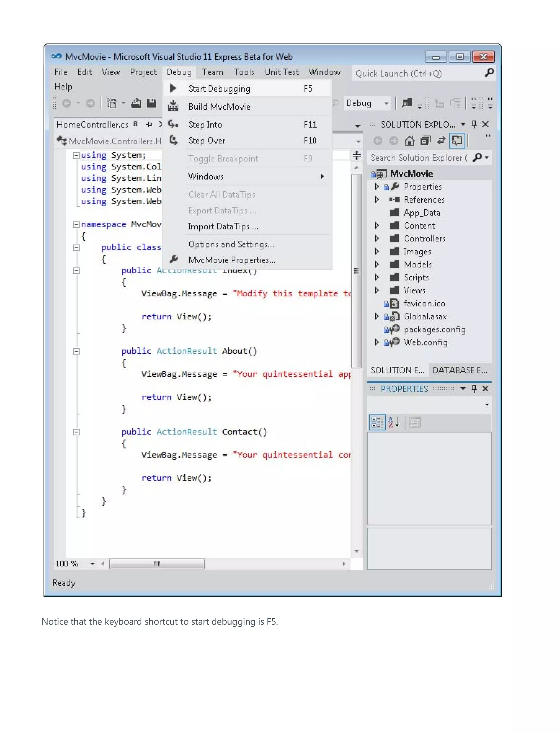Expand the Controllers folder
The image size is (560, 733).
tap(377, 238)
